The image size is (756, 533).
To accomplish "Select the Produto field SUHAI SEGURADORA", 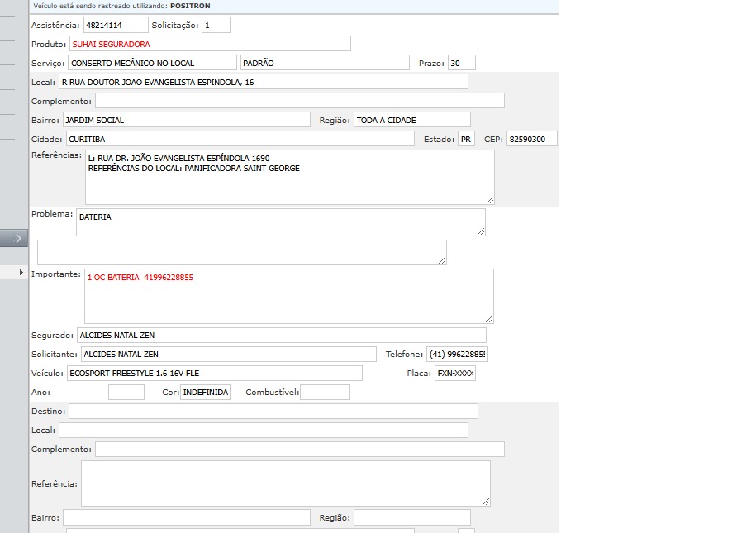I will coord(210,44).
